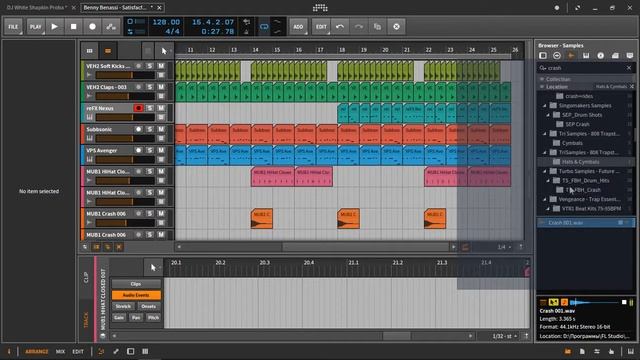
Task: Click the redo arrow icon
Action: point(358,27)
